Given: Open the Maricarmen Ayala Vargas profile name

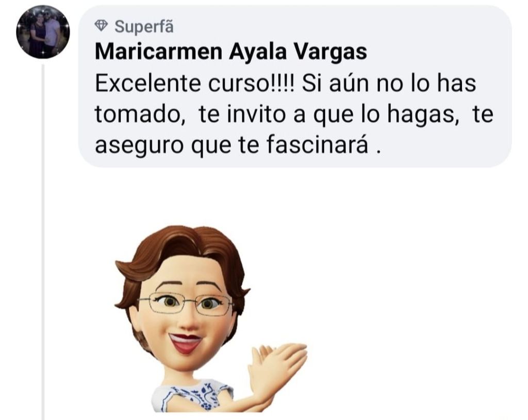Looking at the screenshot, I should 231,52.
